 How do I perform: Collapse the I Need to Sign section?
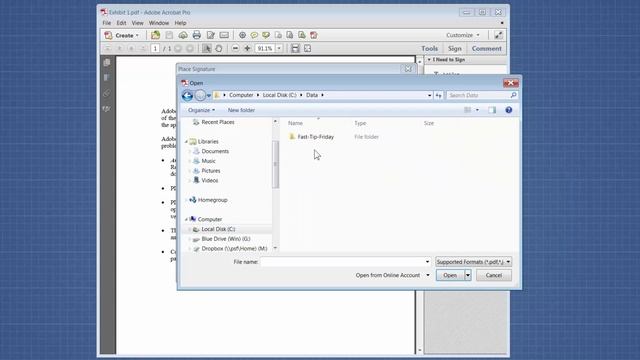429,60
